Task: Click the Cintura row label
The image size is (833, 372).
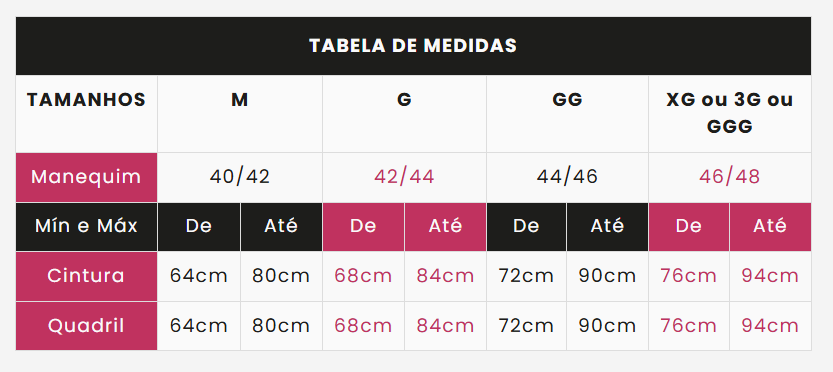Action: click(x=87, y=276)
